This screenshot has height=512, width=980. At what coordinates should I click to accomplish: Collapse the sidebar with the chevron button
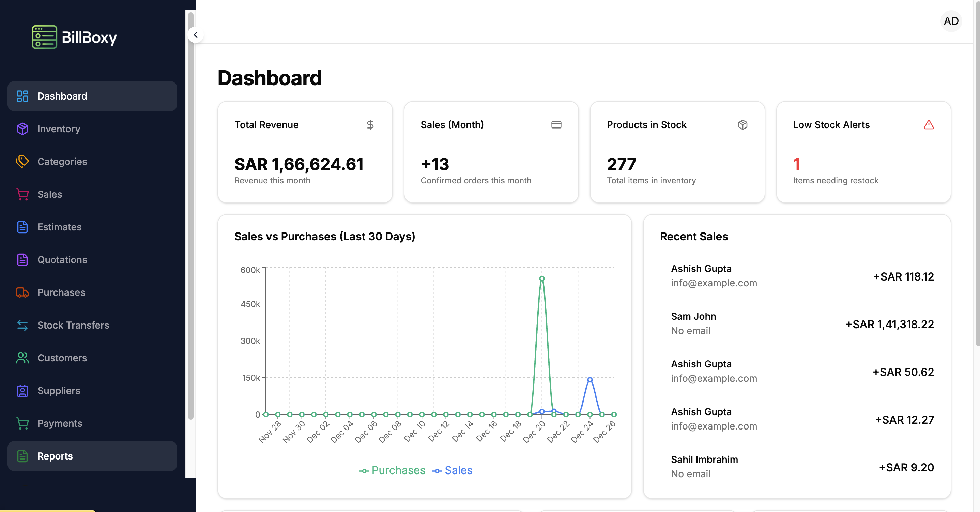195,35
